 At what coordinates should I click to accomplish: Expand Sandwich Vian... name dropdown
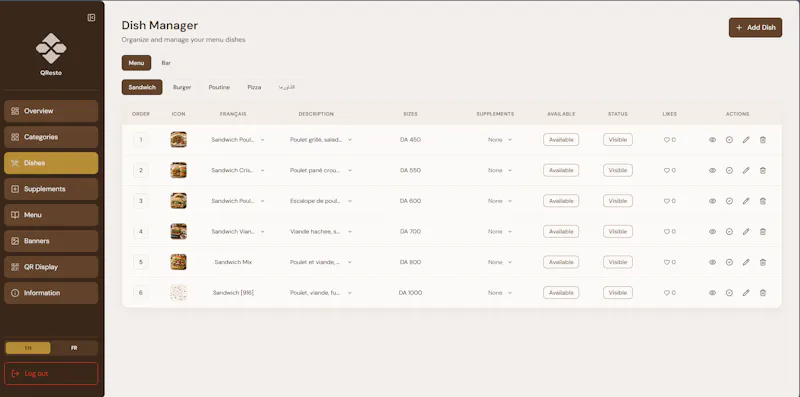click(262, 232)
